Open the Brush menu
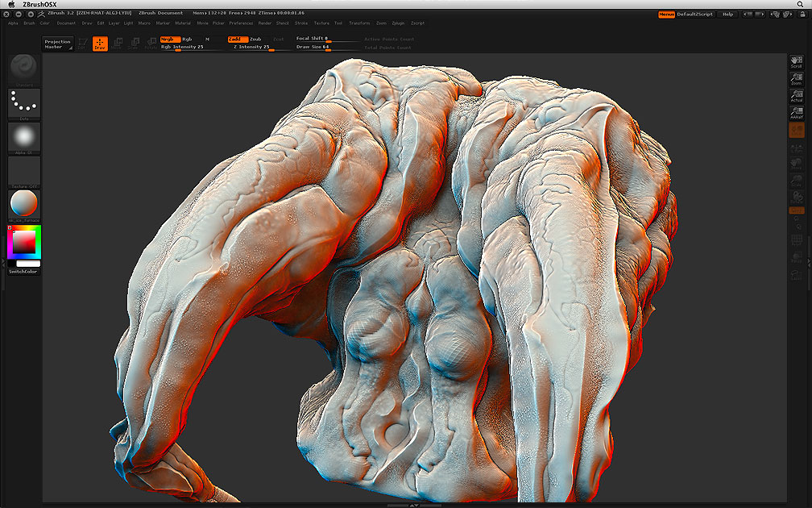Screen dimensions: 812x508 coord(29,23)
